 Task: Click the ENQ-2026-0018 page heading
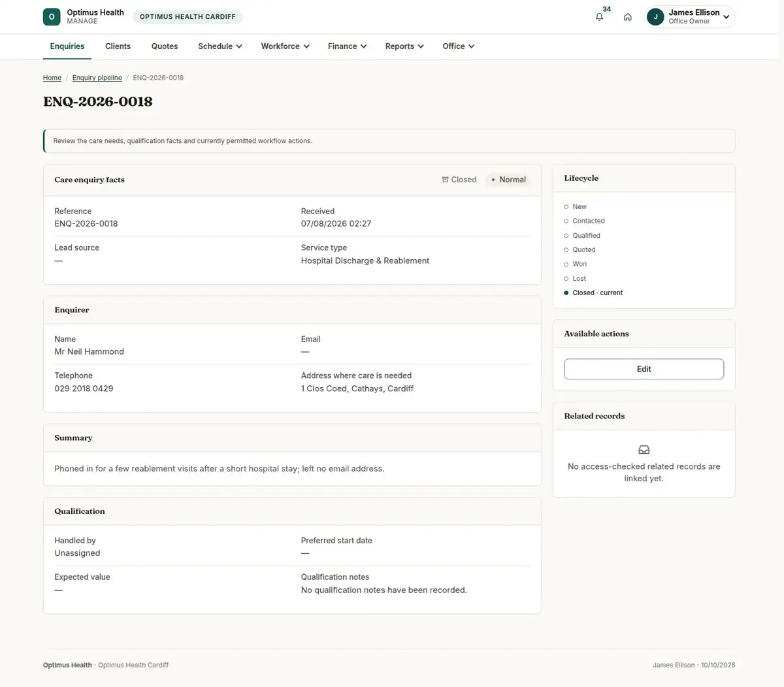98,101
